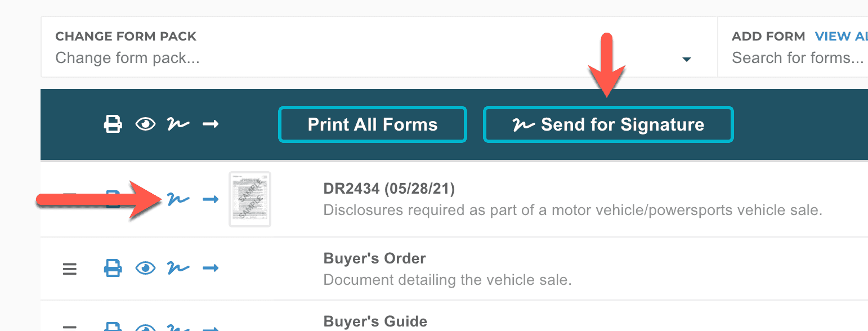This screenshot has width=868, height=331.
Task: Expand the Change Form Pack dropdown arrow
Action: pos(686,59)
